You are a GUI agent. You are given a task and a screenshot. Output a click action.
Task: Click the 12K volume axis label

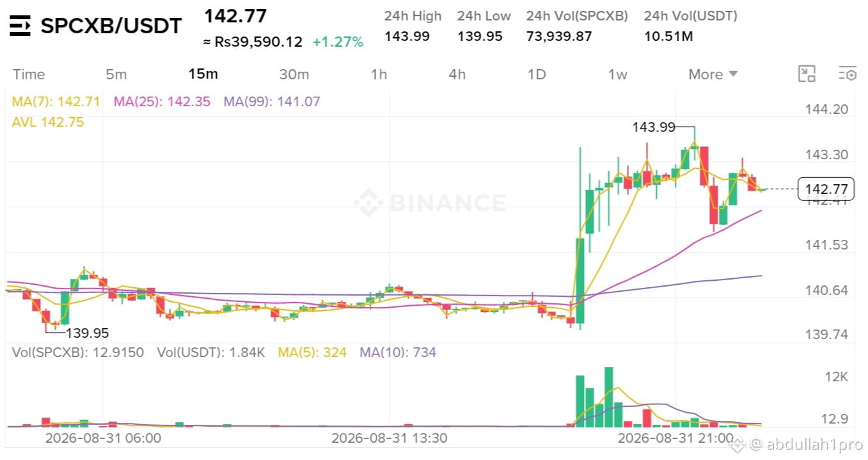point(837,377)
